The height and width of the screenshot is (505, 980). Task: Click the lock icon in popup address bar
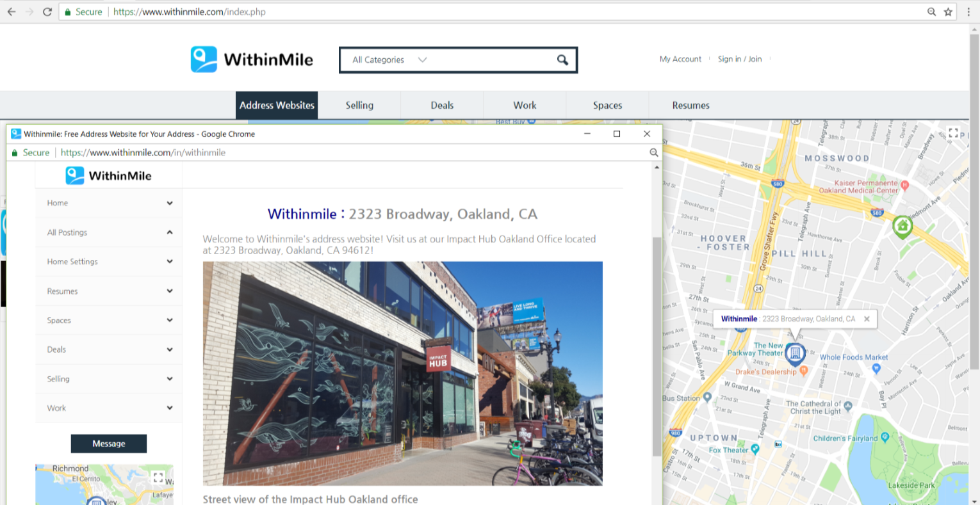15,153
